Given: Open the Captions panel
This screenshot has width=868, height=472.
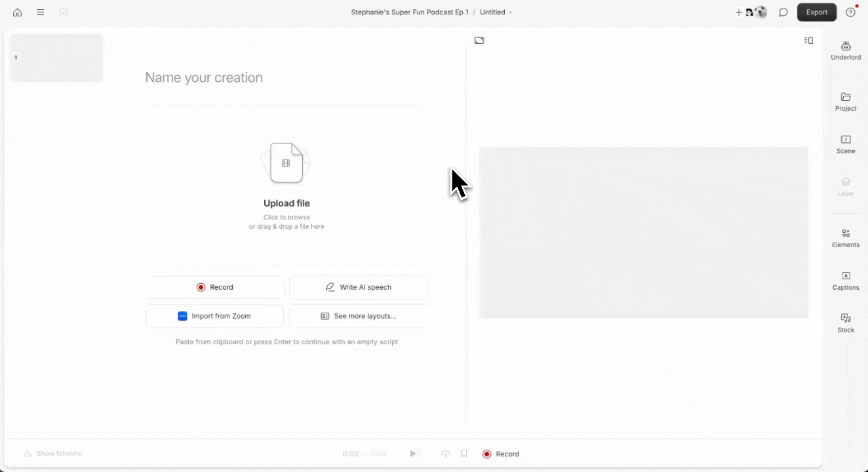Looking at the screenshot, I should 846,281.
